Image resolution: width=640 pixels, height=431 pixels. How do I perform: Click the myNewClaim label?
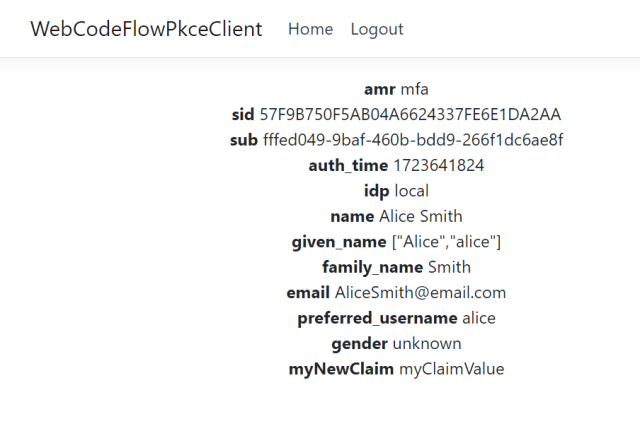coord(342,369)
